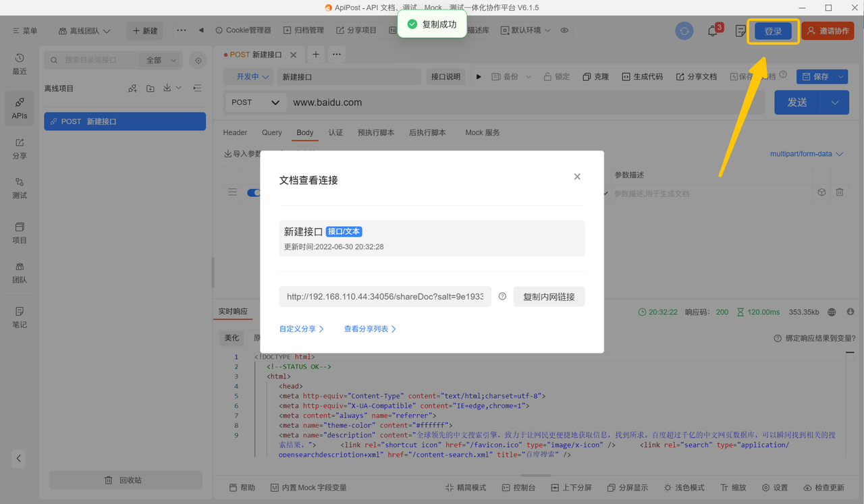This screenshot has width=864, height=504.
Task: Open 笔记 in left sidebar
Action: pos(20,318)
